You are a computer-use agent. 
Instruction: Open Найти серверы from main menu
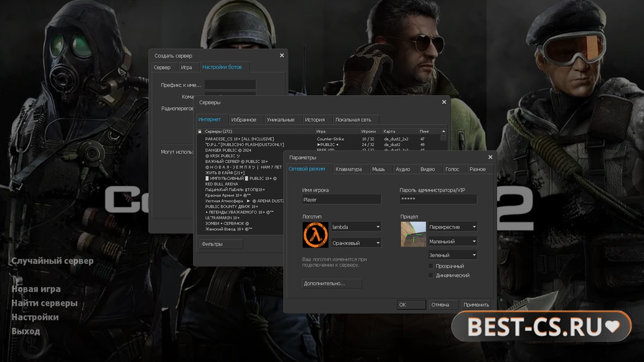44,303
